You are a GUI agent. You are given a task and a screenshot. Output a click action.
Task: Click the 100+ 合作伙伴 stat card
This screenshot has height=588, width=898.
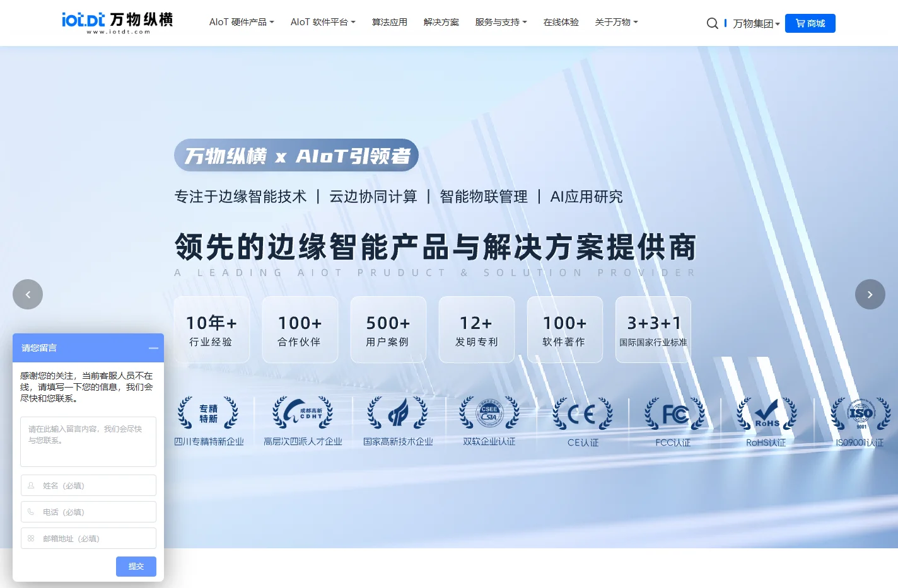click(300, 330)
